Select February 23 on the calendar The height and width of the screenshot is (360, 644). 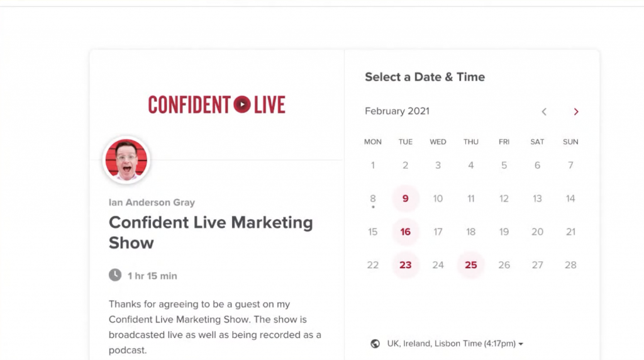406,265
